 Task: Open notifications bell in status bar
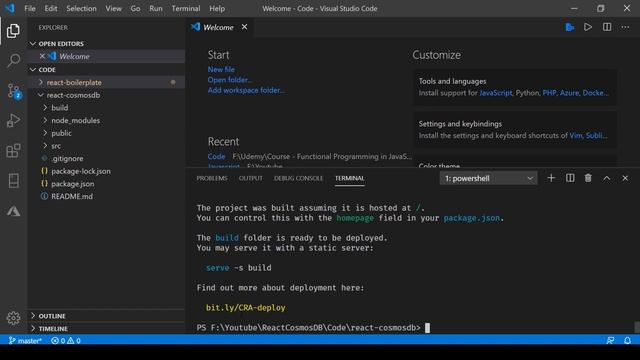pos(627,340)
